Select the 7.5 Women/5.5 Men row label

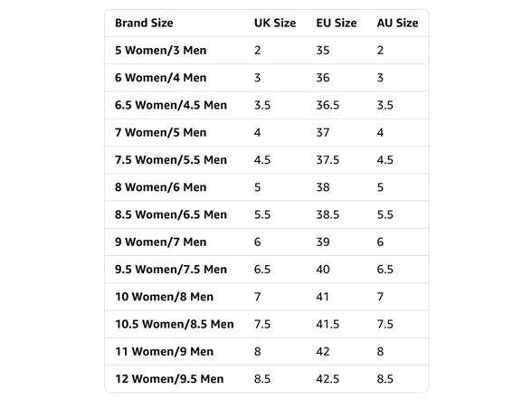point(171,160)
